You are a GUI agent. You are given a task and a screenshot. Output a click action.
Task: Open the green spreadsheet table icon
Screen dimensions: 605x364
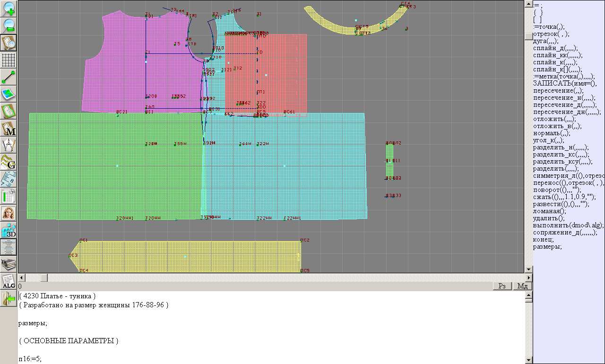[9, 196]
